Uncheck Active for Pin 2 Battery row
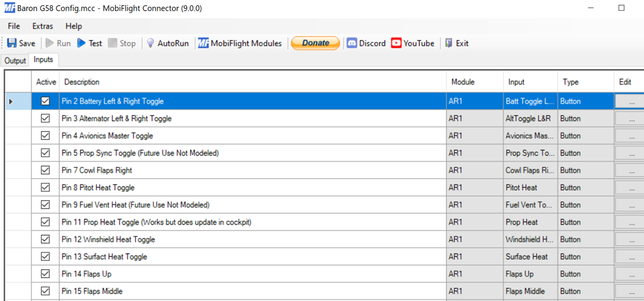Viewport: 644px width, 301px height. (x=45, y=101)
